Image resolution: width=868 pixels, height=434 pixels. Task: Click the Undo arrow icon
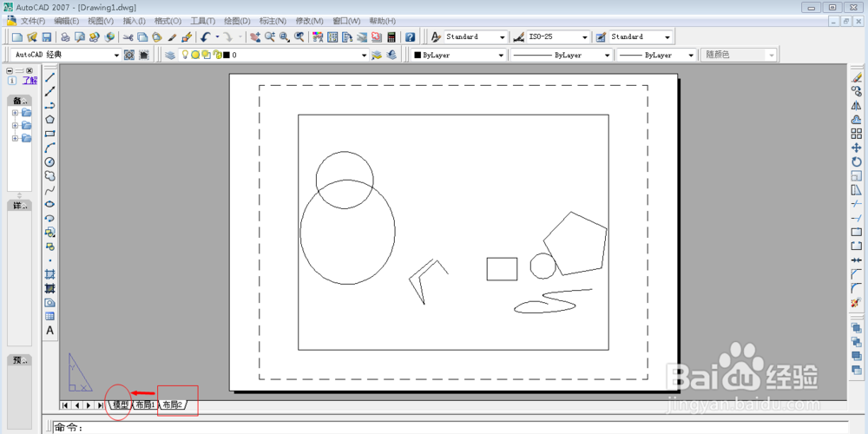click(206, 37)
